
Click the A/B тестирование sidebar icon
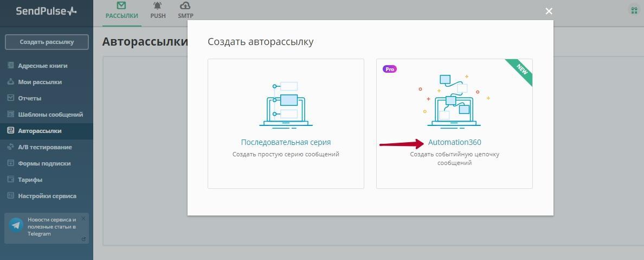(x=11, y=147)
